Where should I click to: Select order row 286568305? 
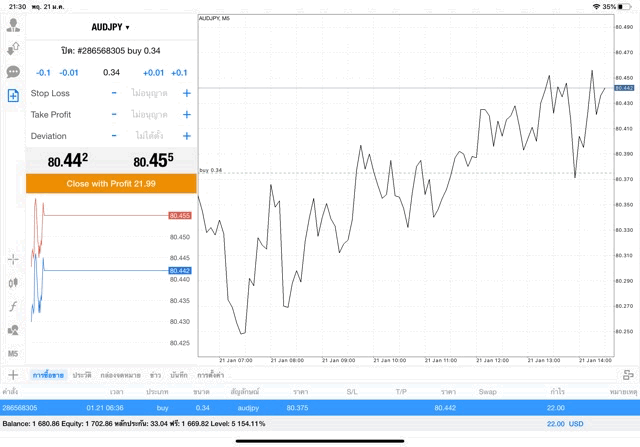[x=320, y=408]
